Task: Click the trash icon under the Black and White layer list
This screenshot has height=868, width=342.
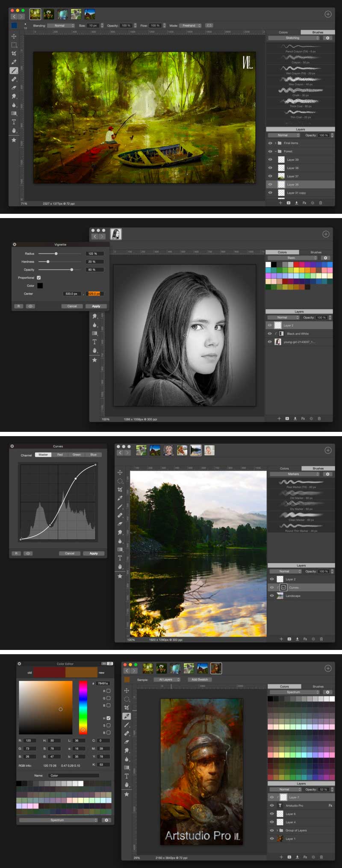Action: (x=319, y=419)
